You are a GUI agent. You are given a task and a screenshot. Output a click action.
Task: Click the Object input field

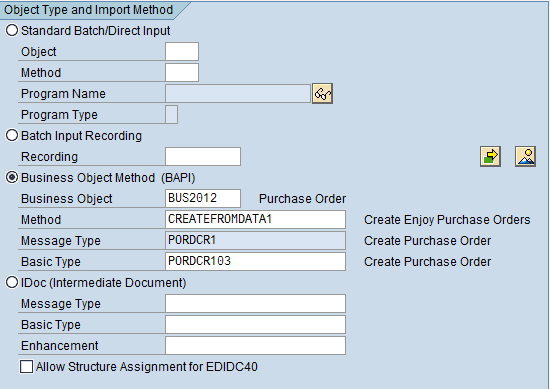pos(182,52)
